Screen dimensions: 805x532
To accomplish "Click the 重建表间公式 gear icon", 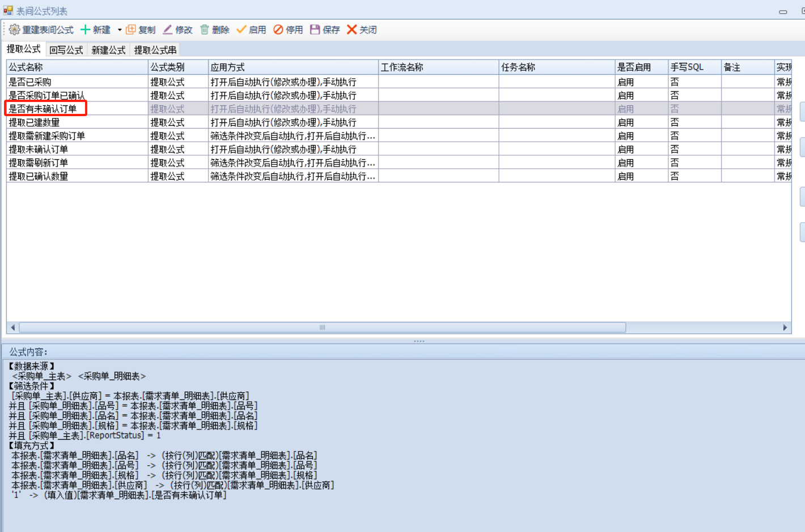I will point(14,29).
